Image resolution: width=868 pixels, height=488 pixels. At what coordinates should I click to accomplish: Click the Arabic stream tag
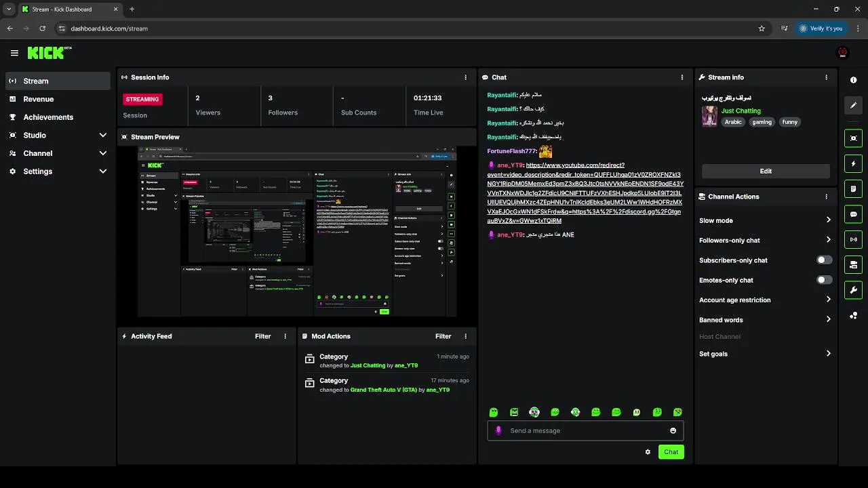733,122
